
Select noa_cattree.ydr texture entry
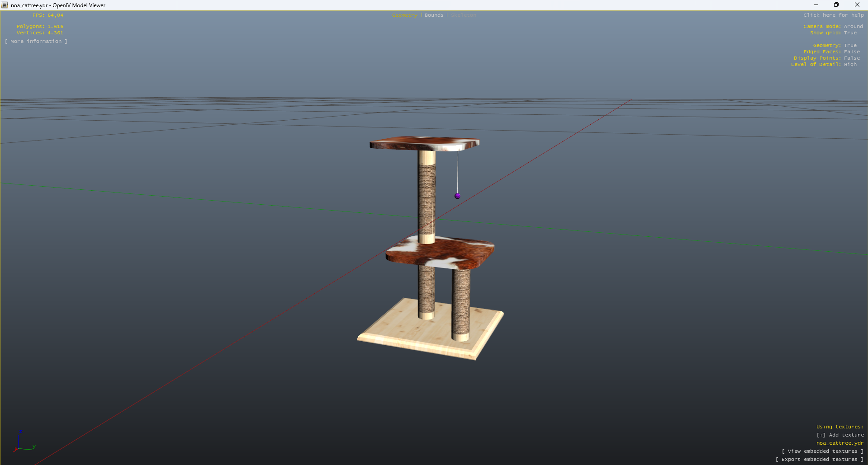pyautogui.click(x=840, y=443)
